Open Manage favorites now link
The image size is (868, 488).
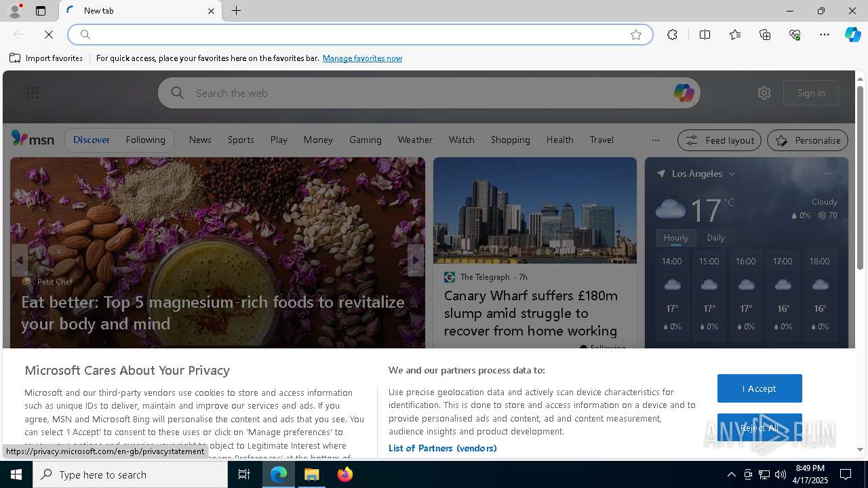(x=362, y=58)
